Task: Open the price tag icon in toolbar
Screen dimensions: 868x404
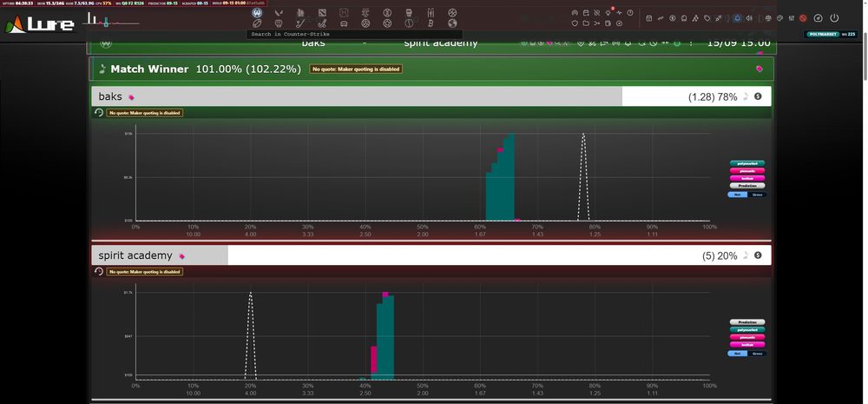Action: pos(707,18)
